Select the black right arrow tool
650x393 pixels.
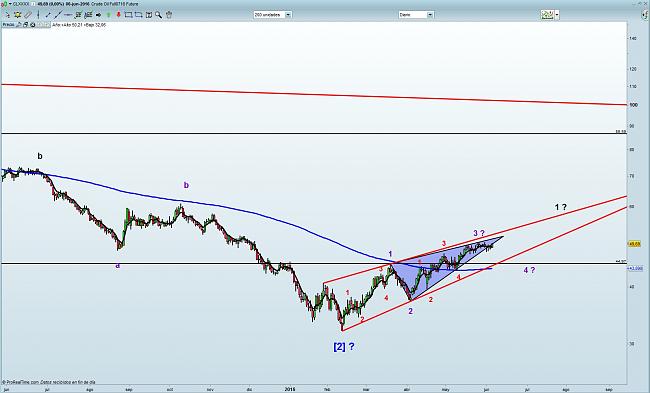coord(98,15)
